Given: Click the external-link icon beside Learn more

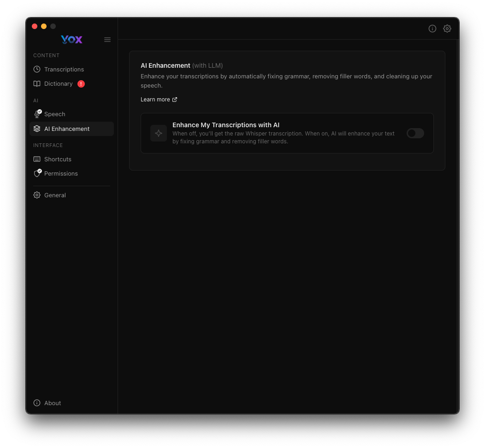Looking at the screenshot, I should click(174, 99).
